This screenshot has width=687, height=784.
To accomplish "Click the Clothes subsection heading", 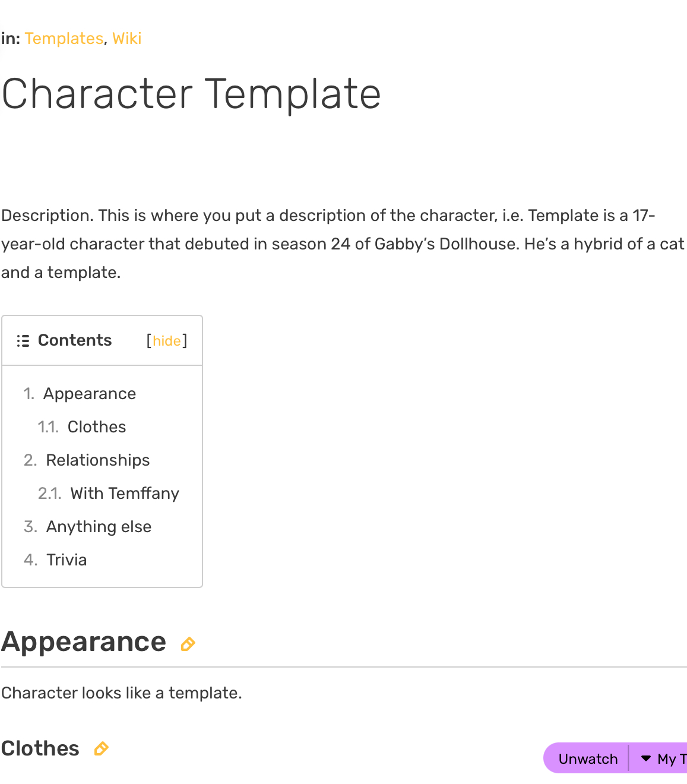I will pos(40,748).
